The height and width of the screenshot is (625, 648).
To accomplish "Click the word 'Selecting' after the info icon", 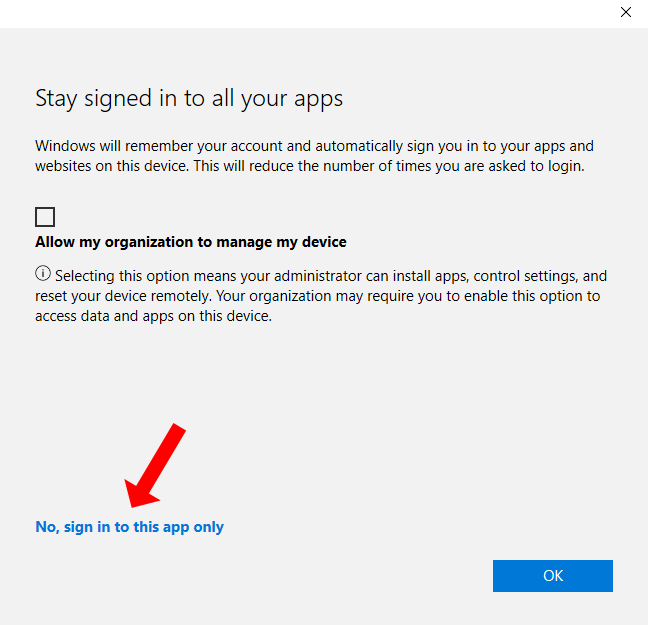I will tap(84, 276).
